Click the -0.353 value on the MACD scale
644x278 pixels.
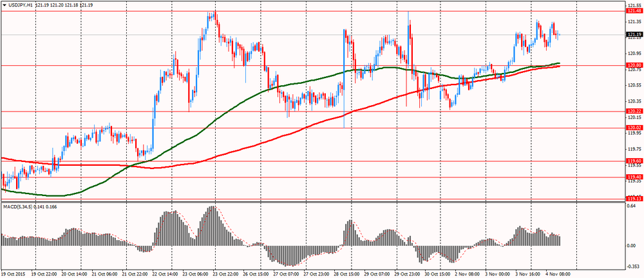(x=633, y=267)
